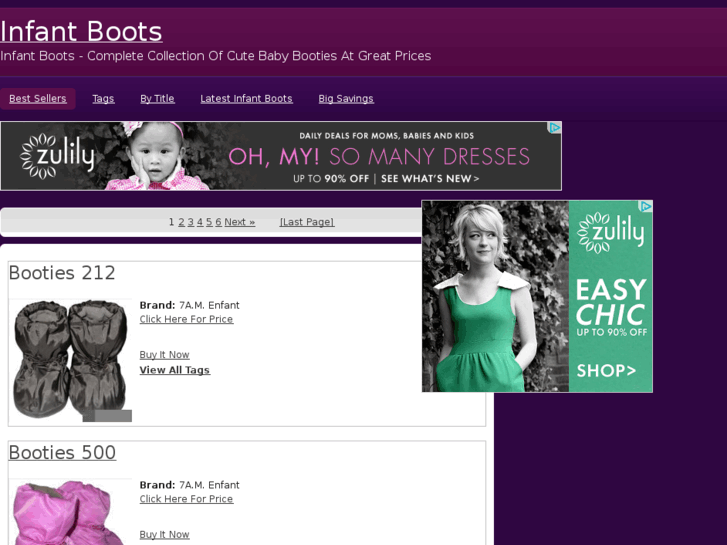Click SEE WHAT'S NEW in the banner ad

tap(430, 179)
